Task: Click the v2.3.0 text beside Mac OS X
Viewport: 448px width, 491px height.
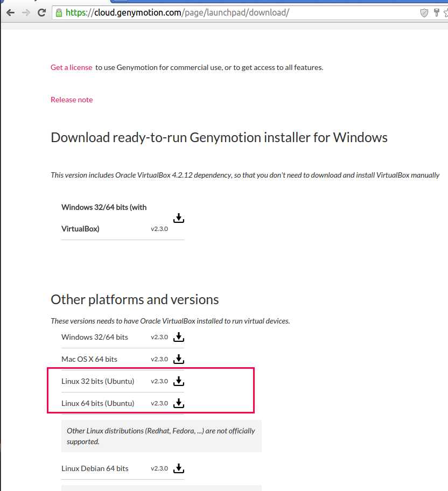Action: click(x=159, y=359)
